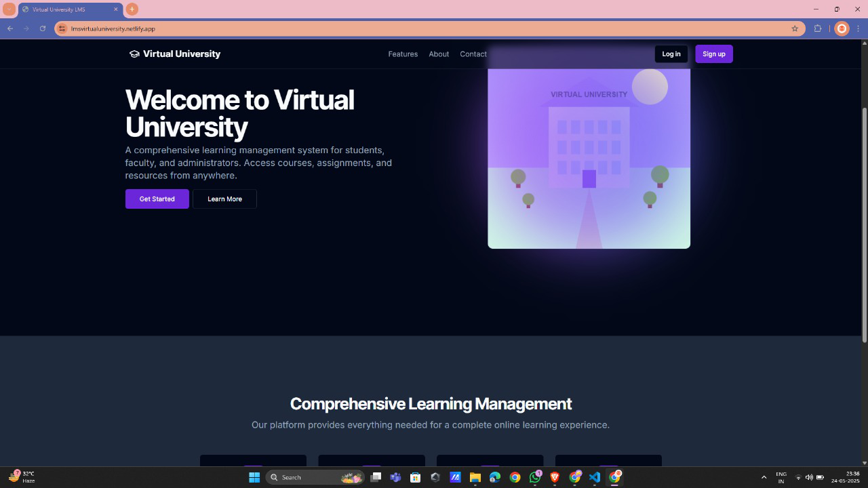This screenshot has height=488, width=868.
Task: Click the Log in button
Action: click(671, 54)
